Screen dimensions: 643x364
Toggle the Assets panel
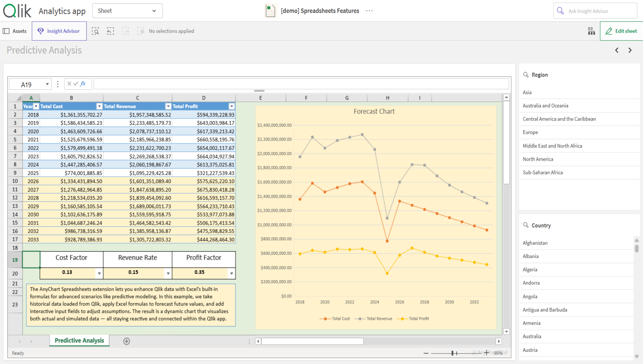15,31
